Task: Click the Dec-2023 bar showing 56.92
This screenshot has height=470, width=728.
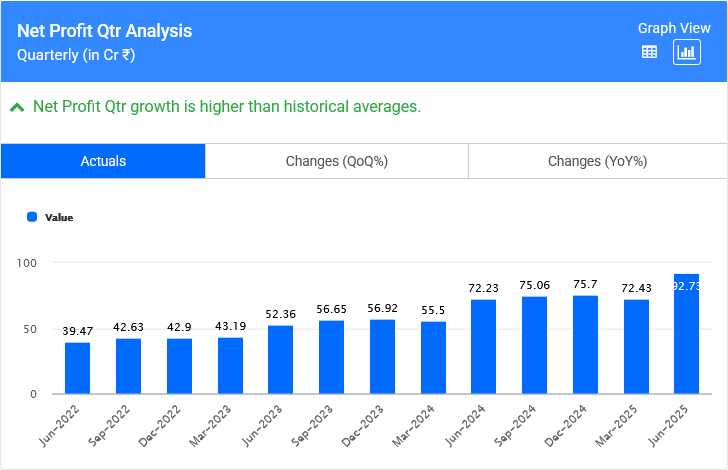Action: pos(383,357)
